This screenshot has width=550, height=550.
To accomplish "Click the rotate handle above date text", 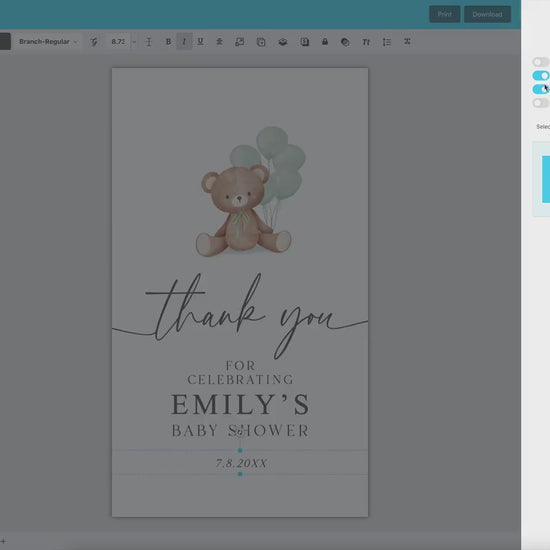I will [x=240, y=432].
